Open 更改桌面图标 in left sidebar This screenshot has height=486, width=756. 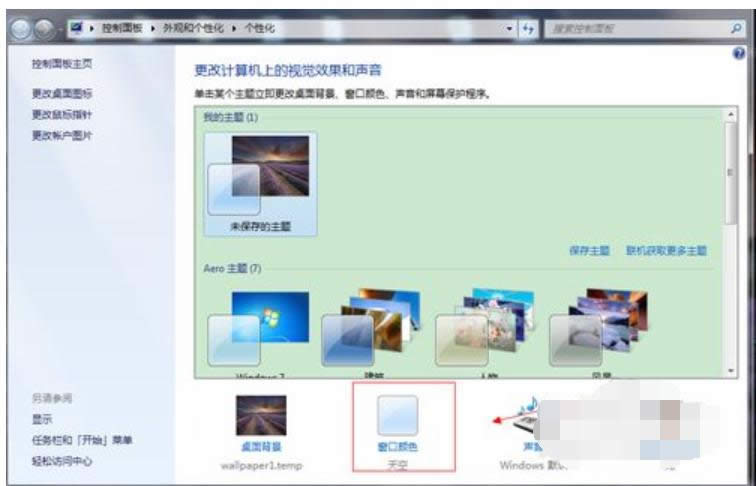pos(62,93)
